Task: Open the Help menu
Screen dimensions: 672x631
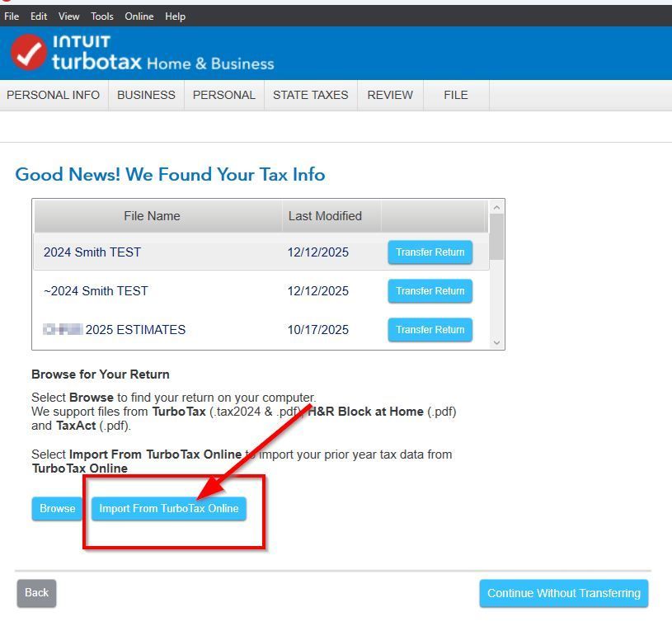Action: (x=176, y=16)
